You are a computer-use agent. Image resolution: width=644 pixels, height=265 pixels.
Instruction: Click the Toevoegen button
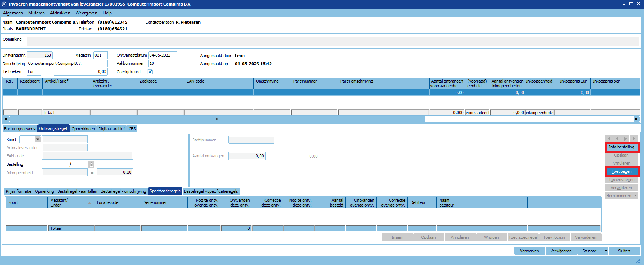621,171
